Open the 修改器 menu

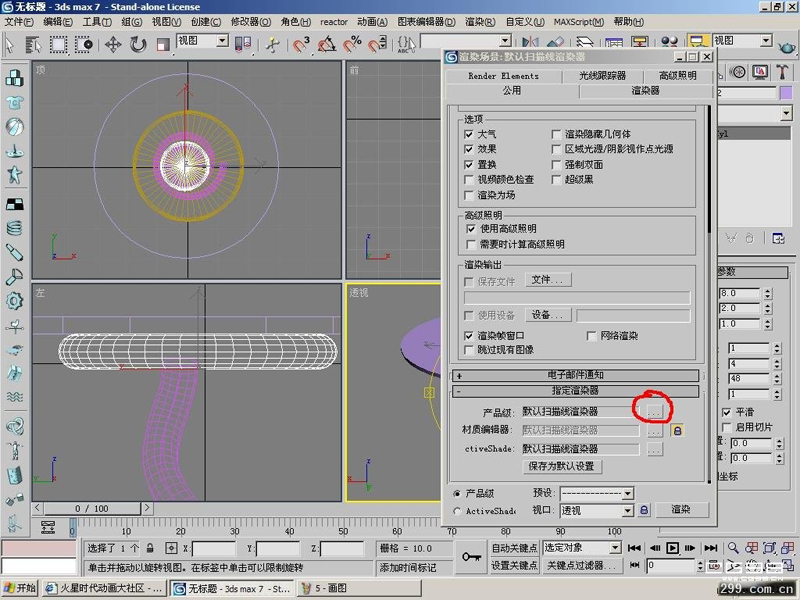251,22
